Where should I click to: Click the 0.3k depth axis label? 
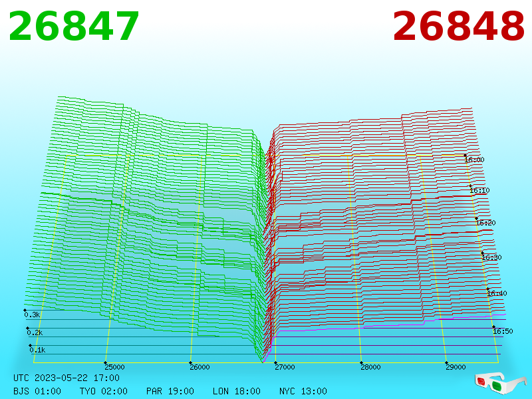(32, 315)
